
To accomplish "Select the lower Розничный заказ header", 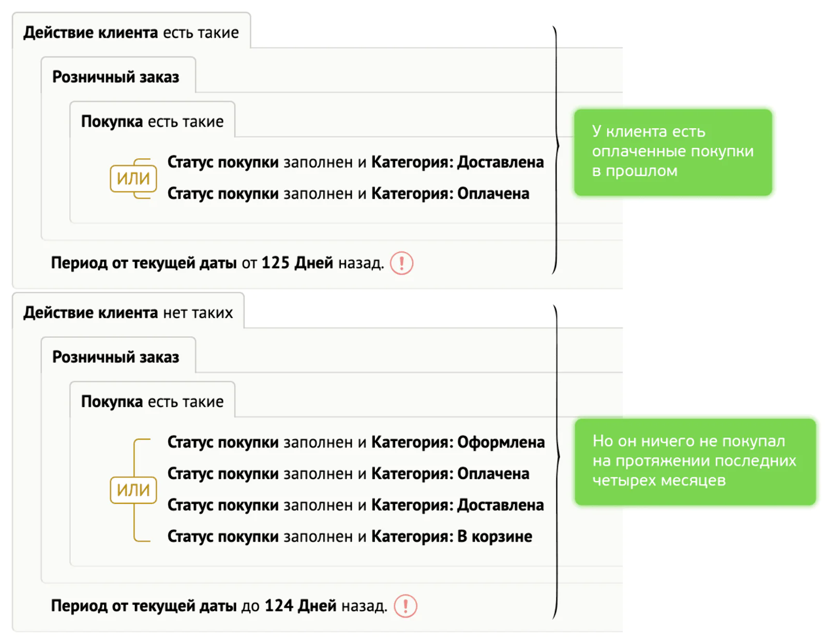I will pyautogui.click(x=116, y=357).
